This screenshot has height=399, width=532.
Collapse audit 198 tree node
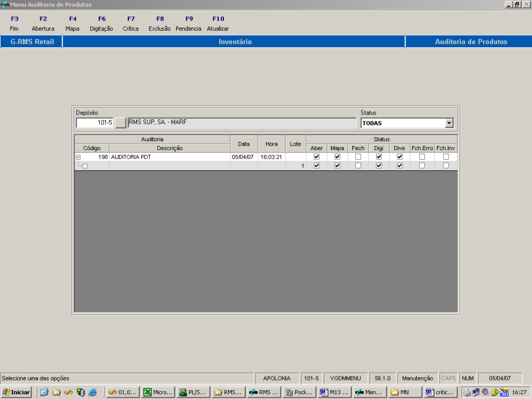coord(78,157)
